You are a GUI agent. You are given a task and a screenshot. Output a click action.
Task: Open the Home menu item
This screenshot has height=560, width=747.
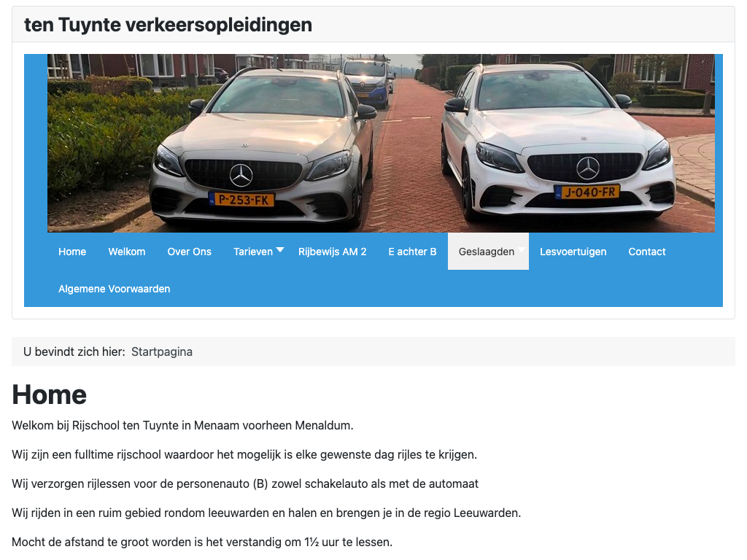[72, 252]
